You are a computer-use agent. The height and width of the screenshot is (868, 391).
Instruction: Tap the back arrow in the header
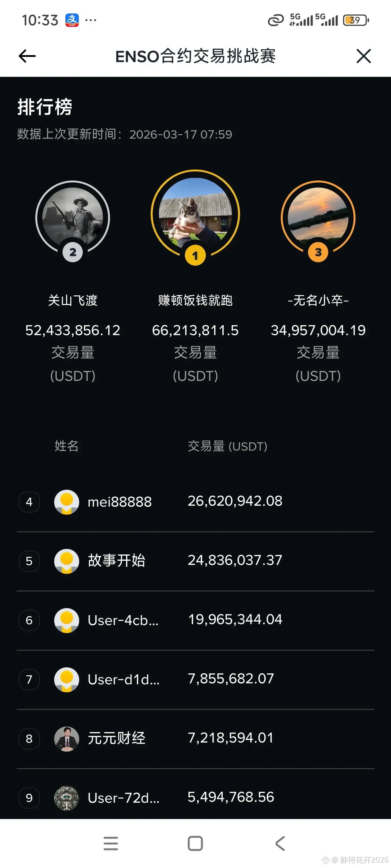point(27,56)
